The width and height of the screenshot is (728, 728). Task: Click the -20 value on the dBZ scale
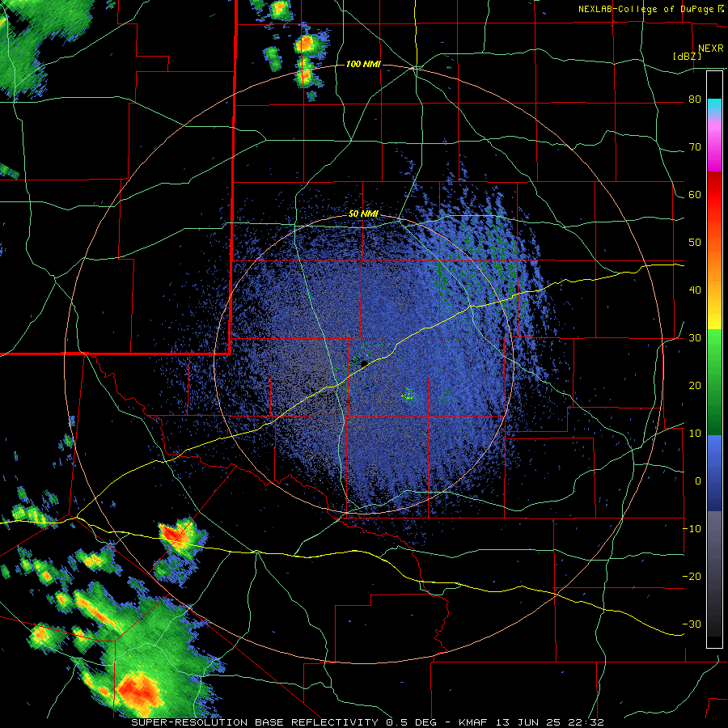point(692,576)
